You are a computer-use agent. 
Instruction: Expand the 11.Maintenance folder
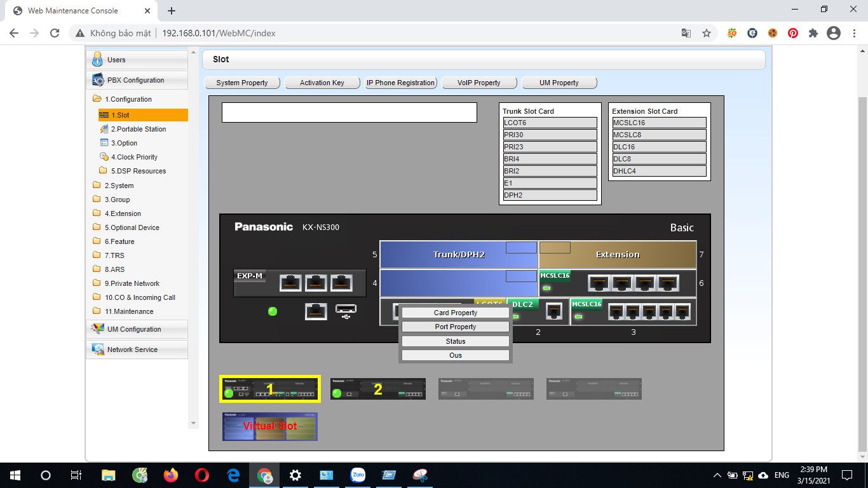97,311
